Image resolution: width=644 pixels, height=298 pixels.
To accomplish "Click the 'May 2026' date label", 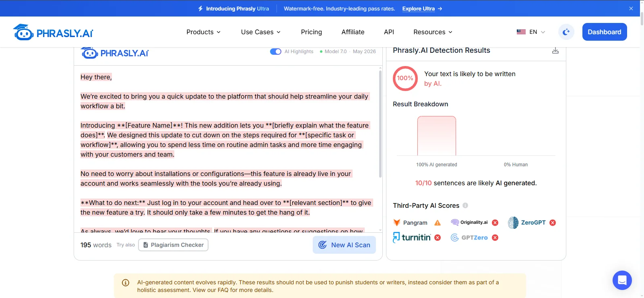I will pyautogui.click(x=364, y=52).
